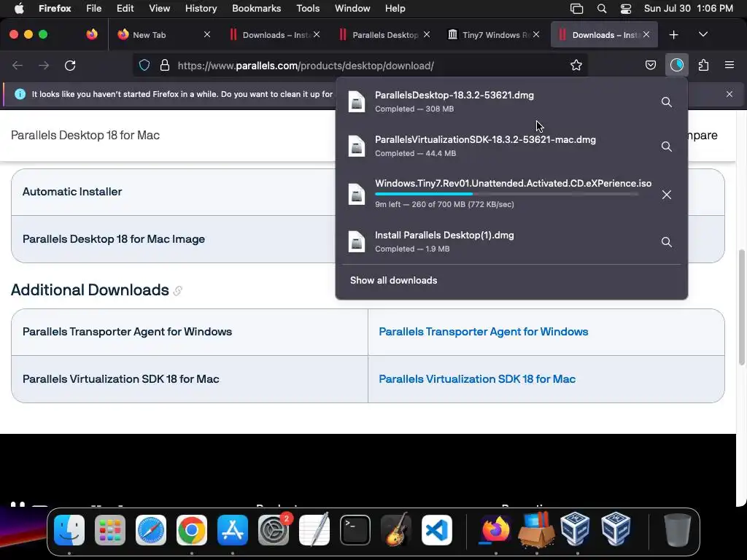Viewport: 747px width, 560px height.
Task: Click the Parallels Transporter Agent for Windows link
Action: [484, 332]
